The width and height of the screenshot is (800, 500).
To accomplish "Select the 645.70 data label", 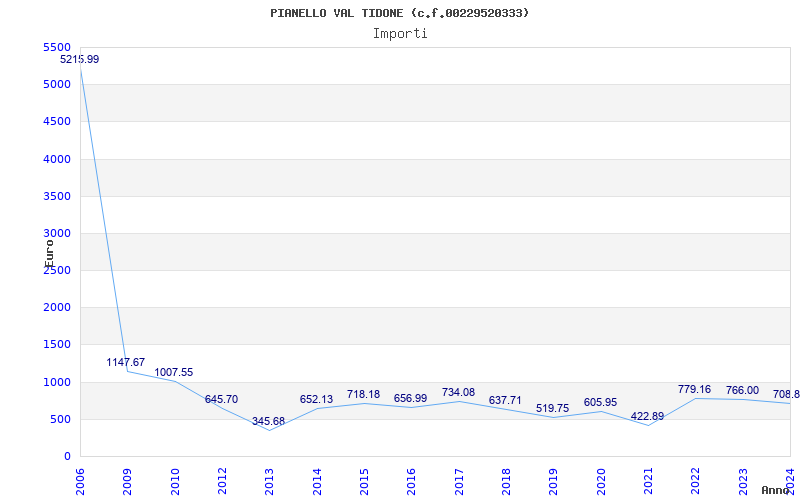I will pyautogui.click(x=221, y=399).
